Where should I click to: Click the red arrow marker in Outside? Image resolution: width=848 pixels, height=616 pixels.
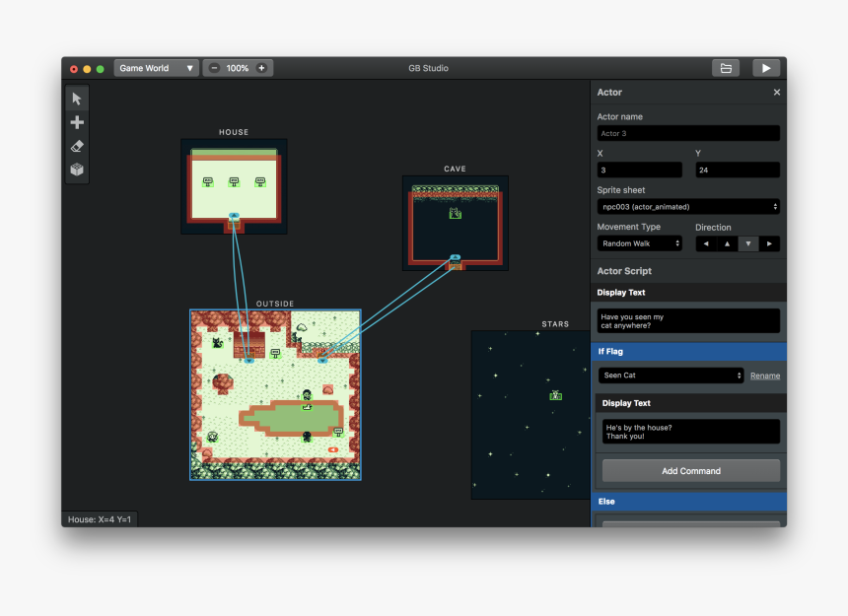333,449
